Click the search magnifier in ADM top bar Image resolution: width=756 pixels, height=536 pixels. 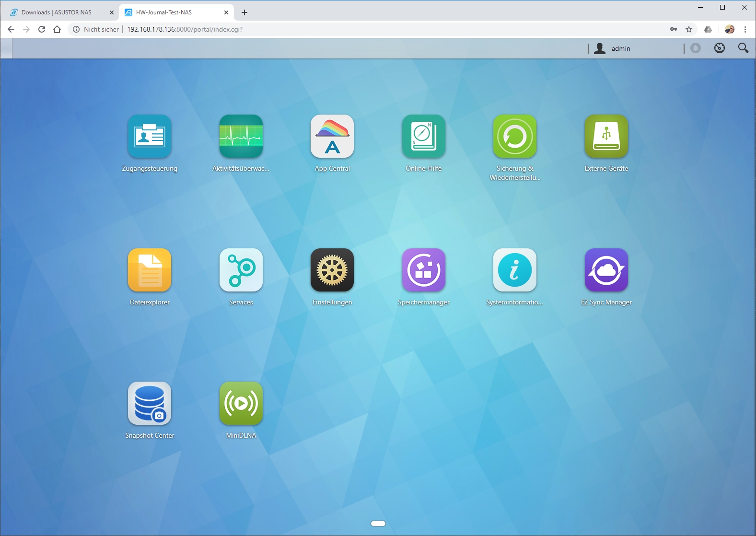tap(744, 48)
